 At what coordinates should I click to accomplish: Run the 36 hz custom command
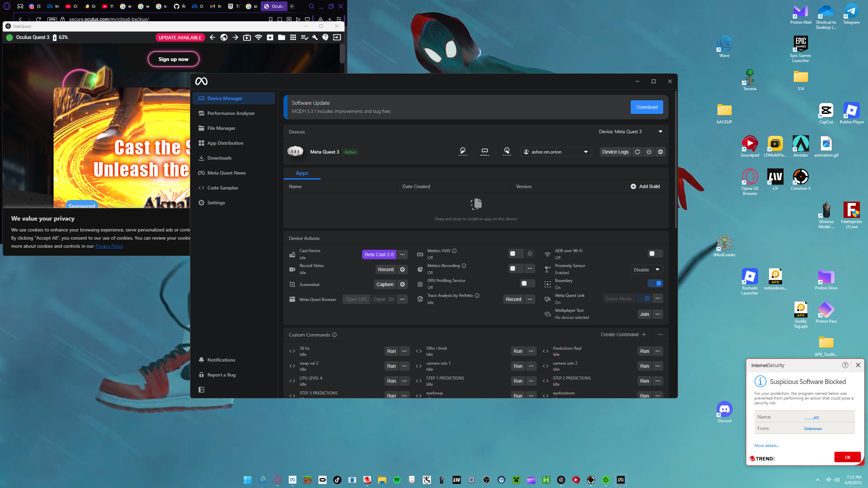click(391, 351)
